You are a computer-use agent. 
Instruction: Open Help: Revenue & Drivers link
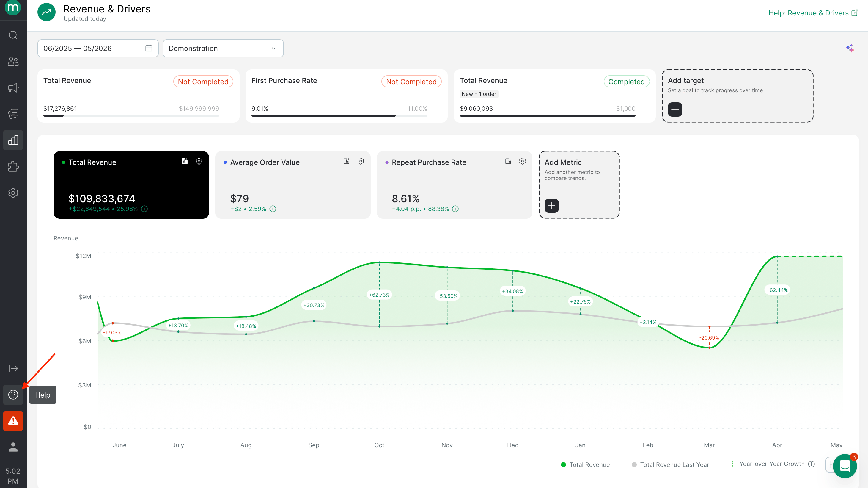pyautogui.click(x=813, y=13)
